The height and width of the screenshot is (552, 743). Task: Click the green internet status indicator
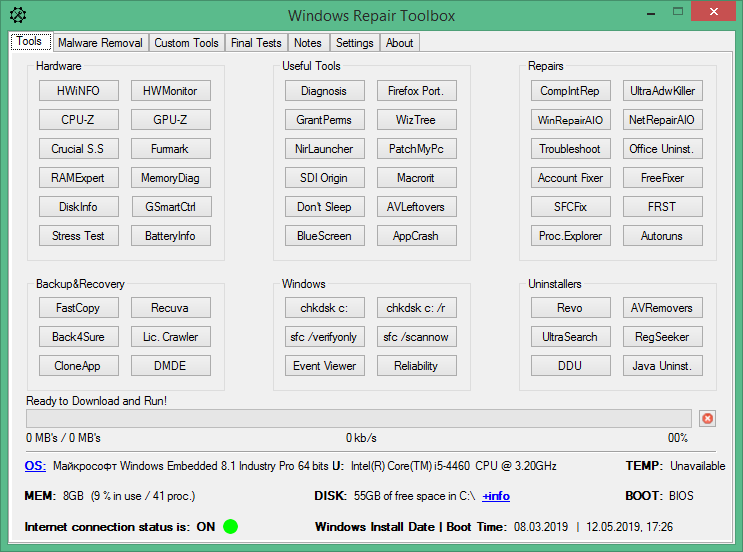230,526
